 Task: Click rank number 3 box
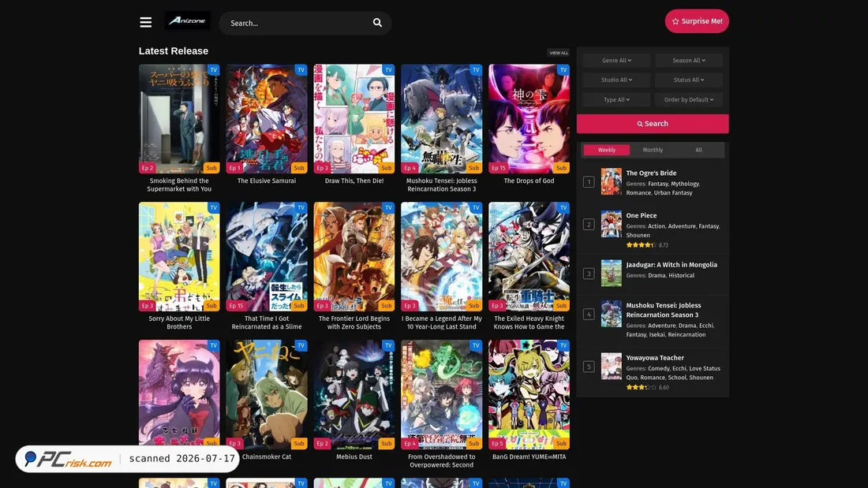(x=589, y=274)
